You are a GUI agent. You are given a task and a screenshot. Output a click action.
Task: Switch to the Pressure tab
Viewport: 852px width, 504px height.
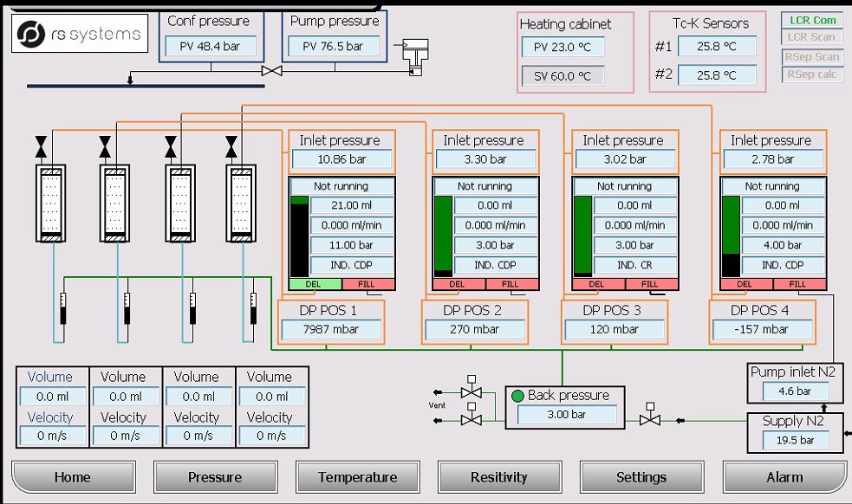[x=215, y=477]
